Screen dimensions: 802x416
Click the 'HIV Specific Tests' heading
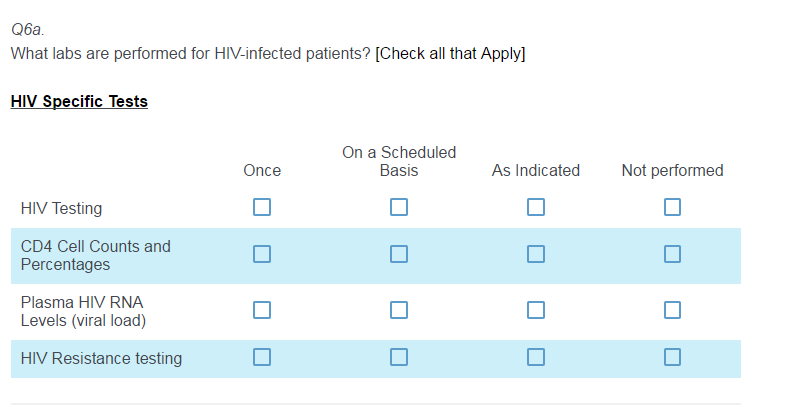coord(79,101)
